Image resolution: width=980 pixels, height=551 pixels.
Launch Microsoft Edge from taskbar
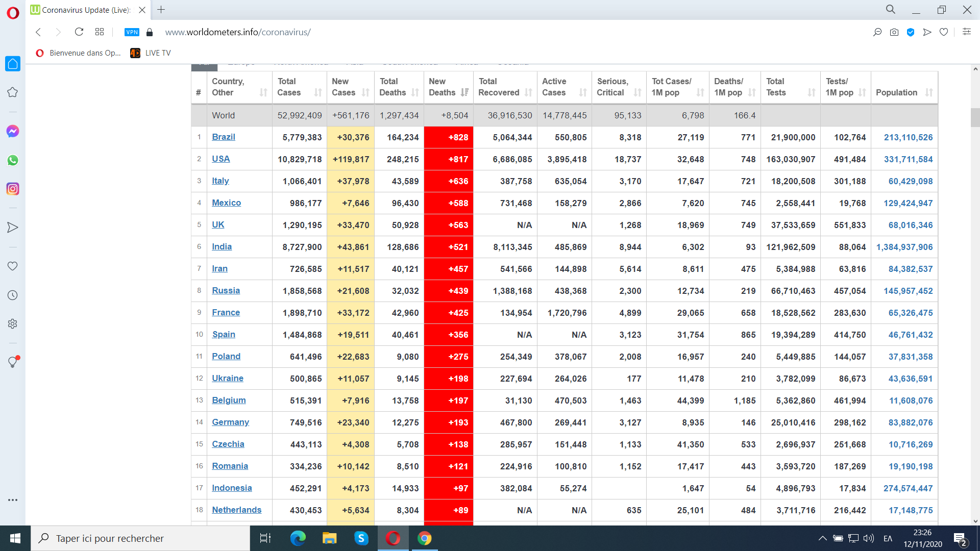298,538
